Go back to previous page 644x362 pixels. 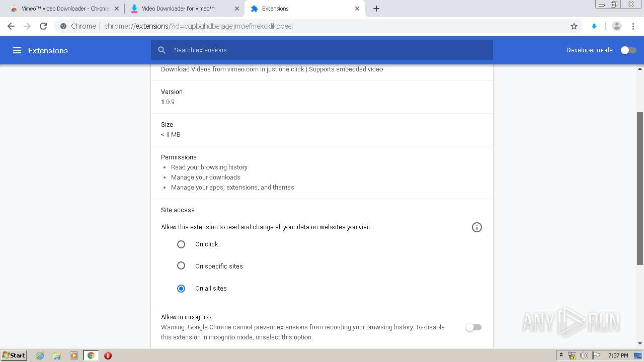(x=11, y=26)
